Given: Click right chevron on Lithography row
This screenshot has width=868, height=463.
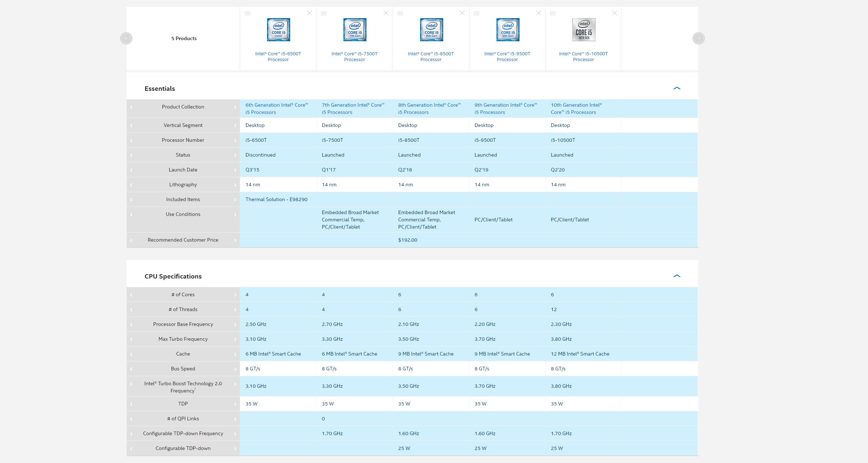Looking at the screenshot, I should tap(235, 185).
